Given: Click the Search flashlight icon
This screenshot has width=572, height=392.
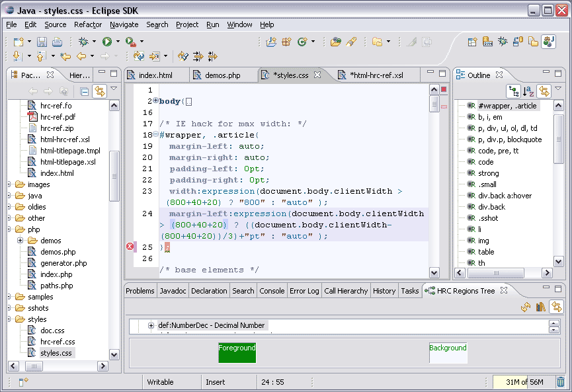Looking at the screenshot, I should [351, 42].
